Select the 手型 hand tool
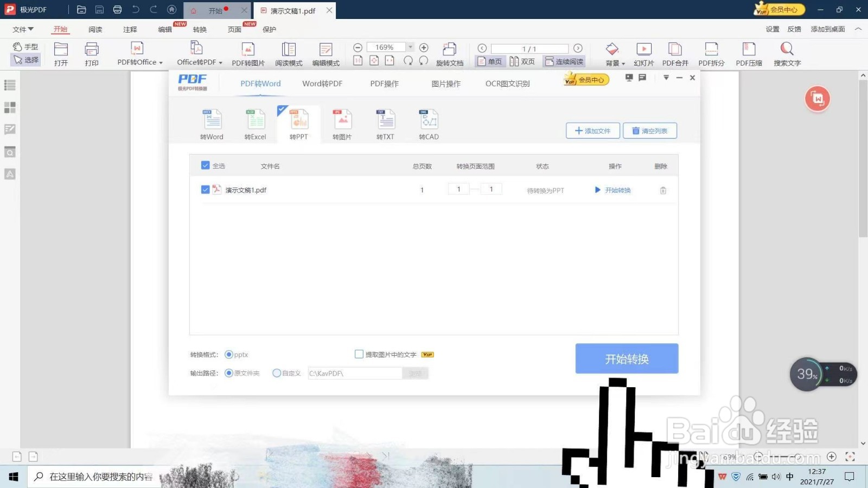The height and width of the screenshot is (488, 868). coord(25,47)
